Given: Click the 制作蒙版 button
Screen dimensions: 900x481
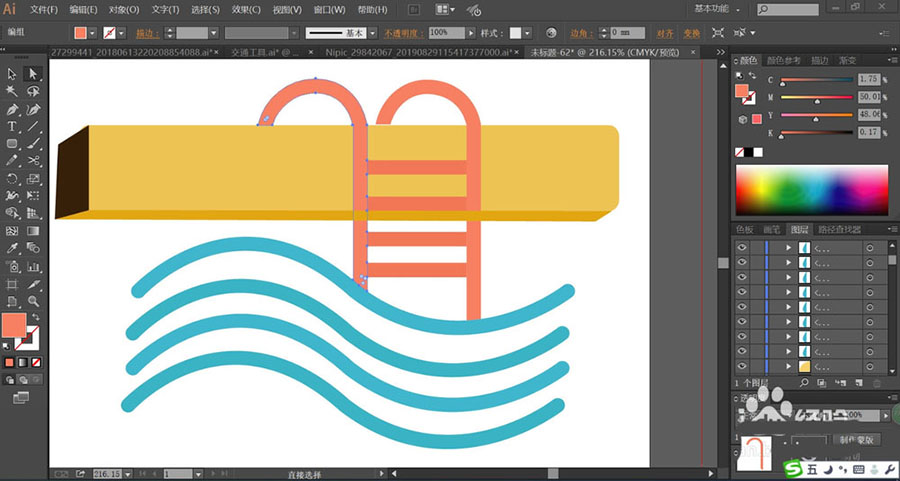Looking at the screenshot, I should tap(857, 440).
